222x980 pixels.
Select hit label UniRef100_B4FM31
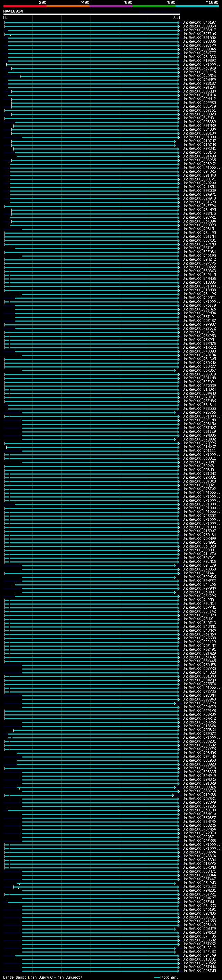click(x=199, y=118)
